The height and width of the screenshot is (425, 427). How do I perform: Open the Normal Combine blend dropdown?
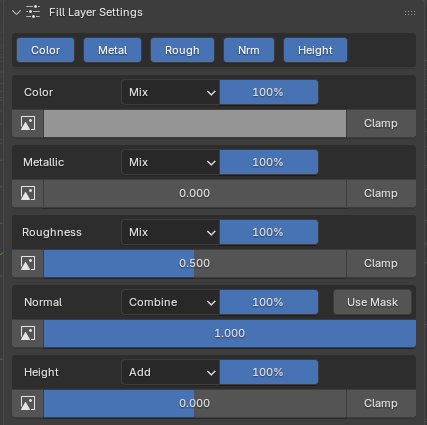[x=171, y=302]
